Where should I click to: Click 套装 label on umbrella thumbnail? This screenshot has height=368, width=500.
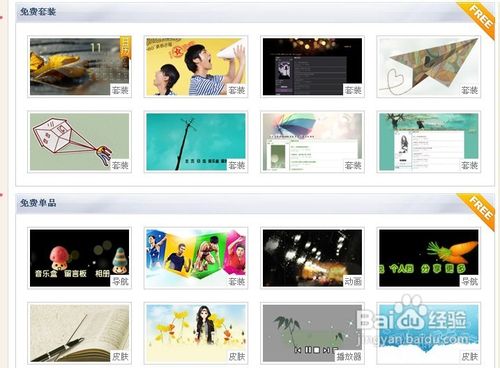[x=353, y=165]
